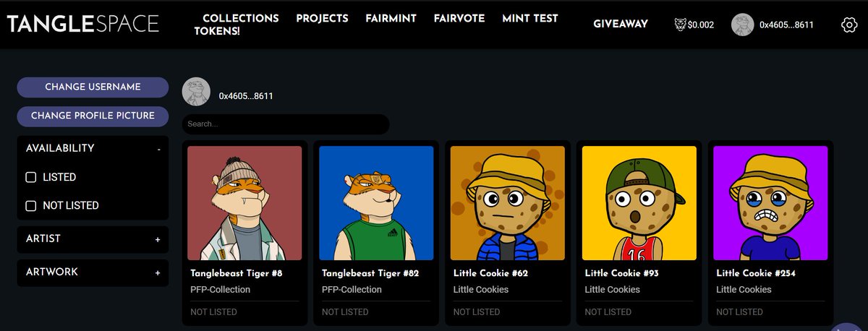Click Little Cookies under Little Cookie #93
Screen dimensions: 868x331
(x=613, y=290)
